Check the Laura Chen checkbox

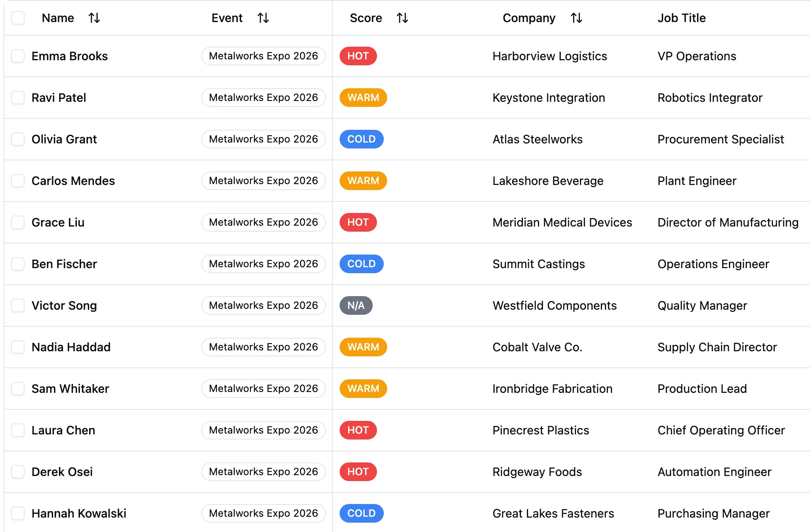[18, 430]
